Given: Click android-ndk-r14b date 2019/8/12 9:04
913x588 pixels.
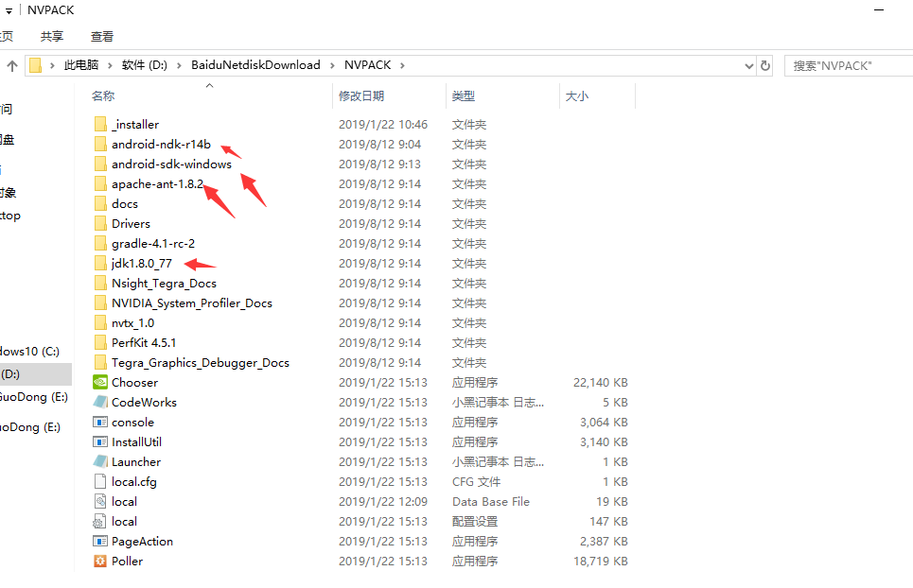Looking at the screenshot, I should coord(379,144).
